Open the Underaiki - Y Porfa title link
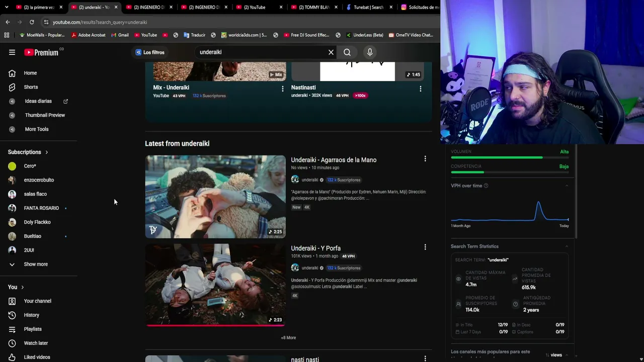Viewport: 644px width, 362px height. pos(315,248)
